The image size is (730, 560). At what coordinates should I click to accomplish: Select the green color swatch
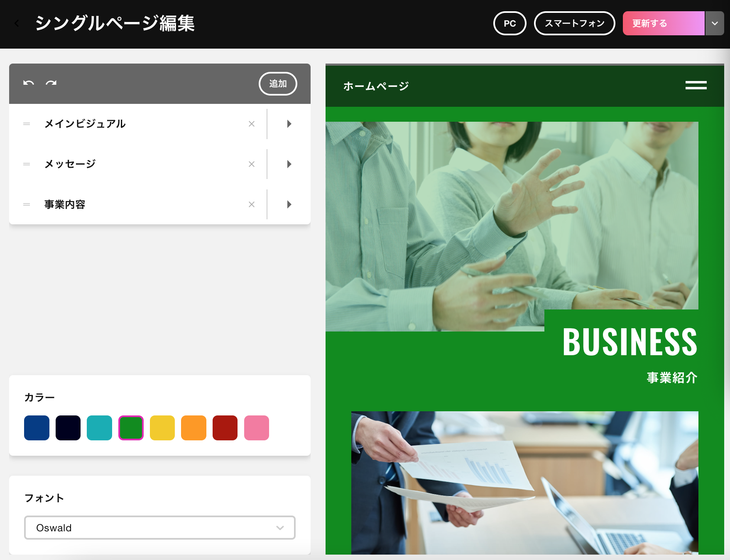(x=131, y=427)
